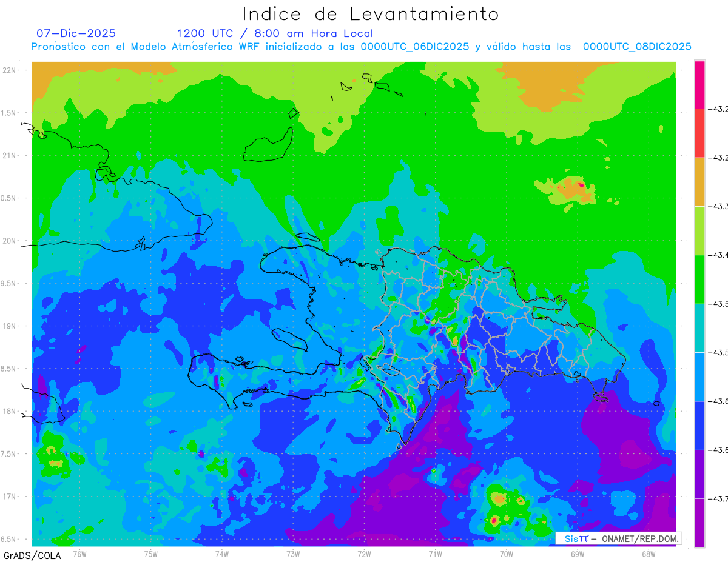Click the title 'Indice de Levantamiento'

[371, 14]
